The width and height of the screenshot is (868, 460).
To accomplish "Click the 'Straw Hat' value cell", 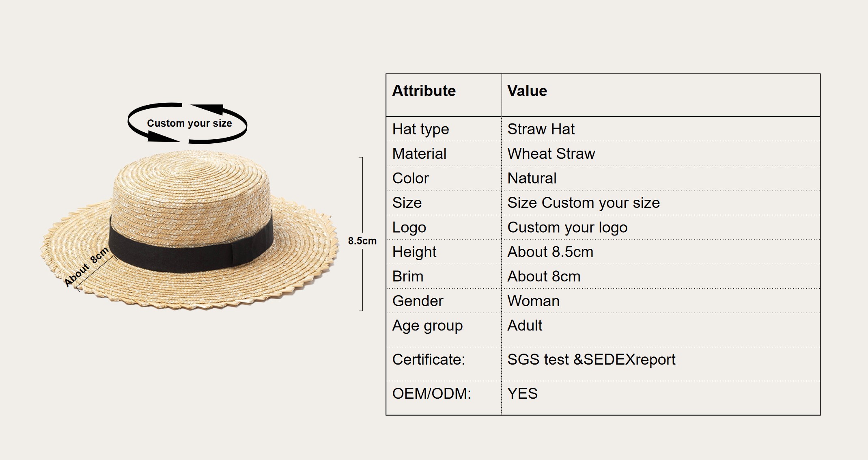I will pyautogui.click(x=661, y=129).
